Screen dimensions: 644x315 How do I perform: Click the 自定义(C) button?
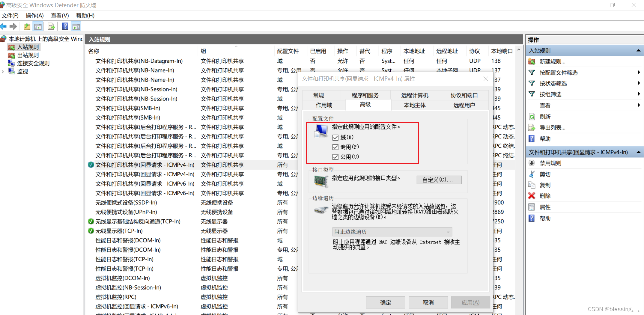(x=439, y=180)
